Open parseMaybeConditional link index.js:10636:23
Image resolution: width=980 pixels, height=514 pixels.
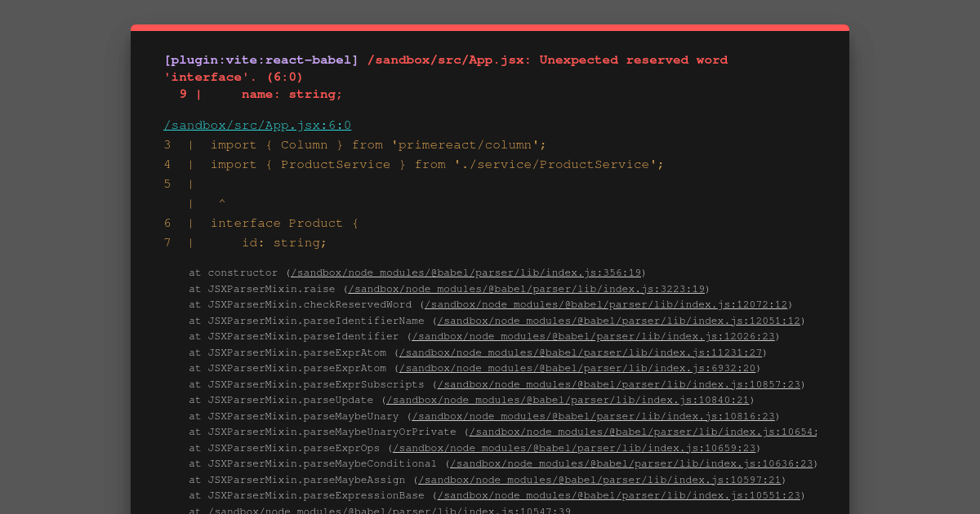631,463
